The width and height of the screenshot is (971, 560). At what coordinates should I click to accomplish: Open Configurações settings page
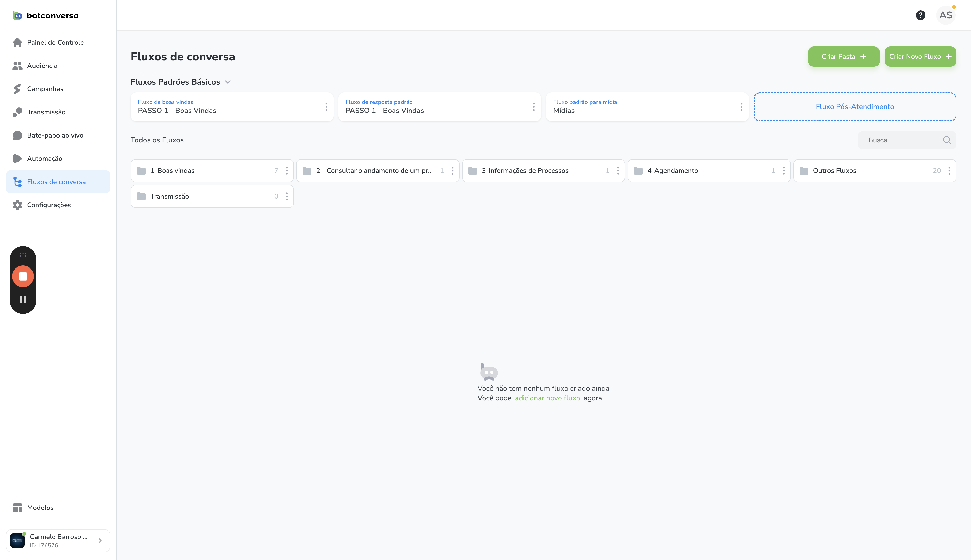click(x=48, y=205)
